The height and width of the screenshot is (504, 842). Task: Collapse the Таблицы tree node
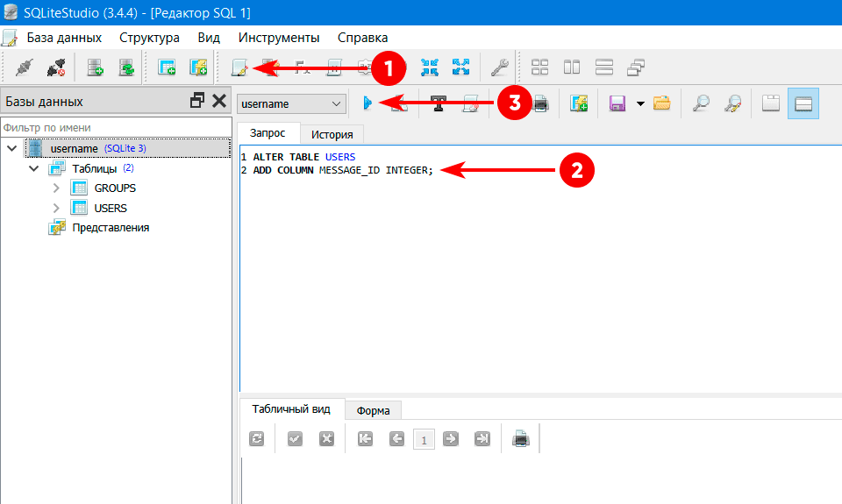tap(34, 168)
